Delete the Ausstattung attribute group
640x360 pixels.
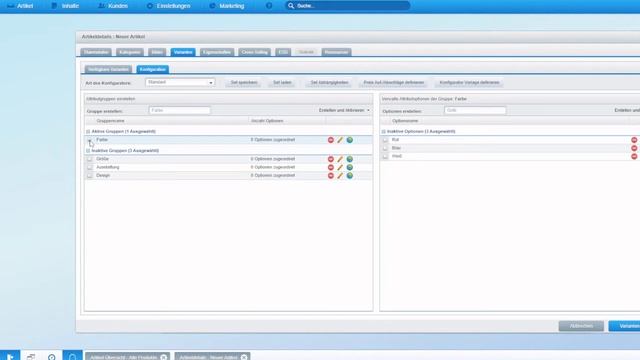pyautogui.click(x=331, y=167)
